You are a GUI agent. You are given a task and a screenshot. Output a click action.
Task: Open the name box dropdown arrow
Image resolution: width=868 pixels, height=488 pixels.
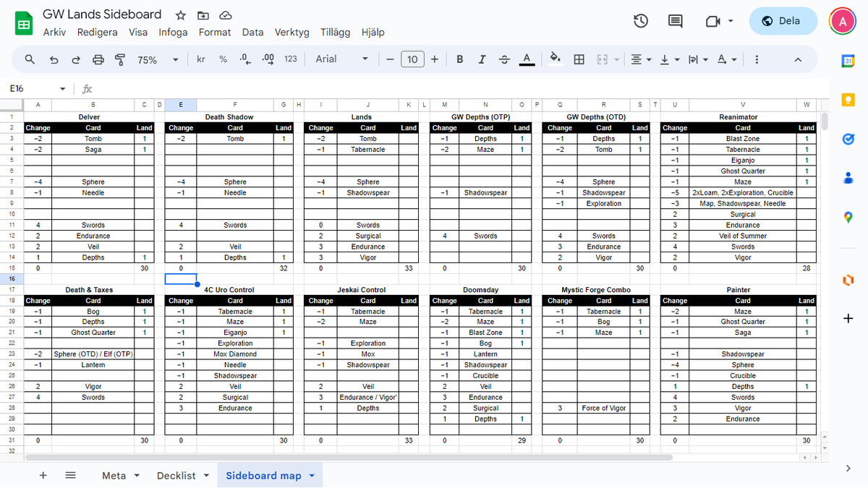coord(62,88)
